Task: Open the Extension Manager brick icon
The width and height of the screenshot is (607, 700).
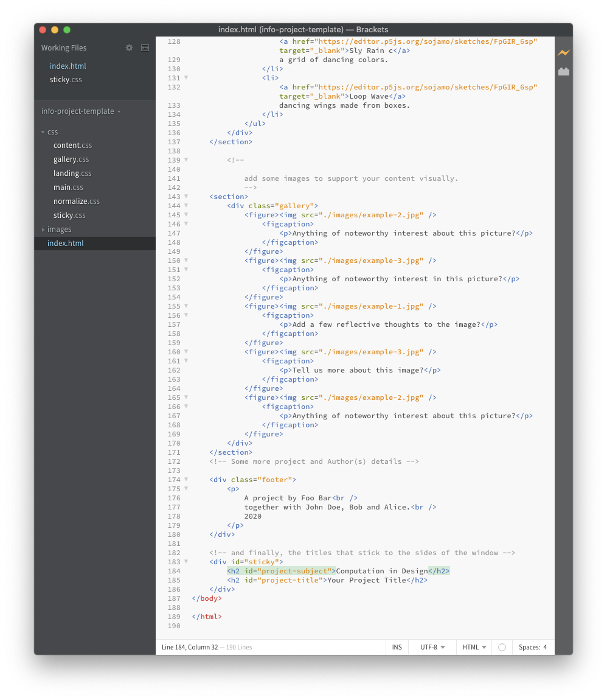Action: click(x=564, y=71)
